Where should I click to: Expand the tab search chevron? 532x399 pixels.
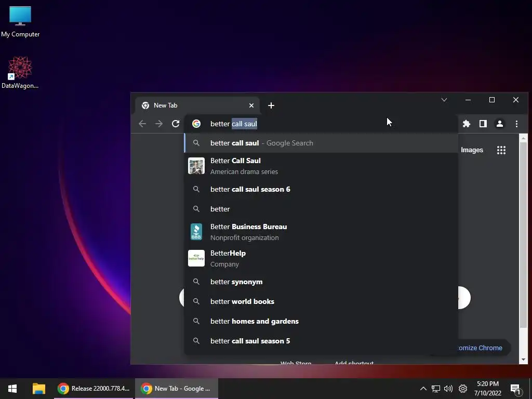(x=444, y=100)
